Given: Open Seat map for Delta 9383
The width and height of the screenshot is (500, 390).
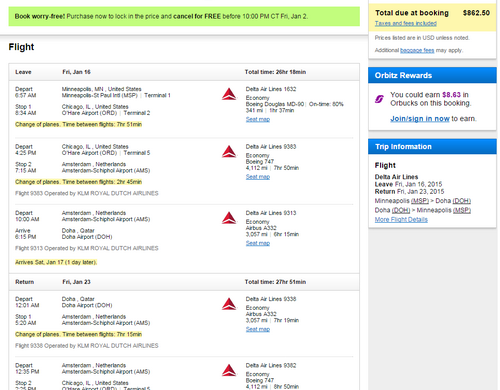Looking at the screenshot, I should (x=258, y=177).
